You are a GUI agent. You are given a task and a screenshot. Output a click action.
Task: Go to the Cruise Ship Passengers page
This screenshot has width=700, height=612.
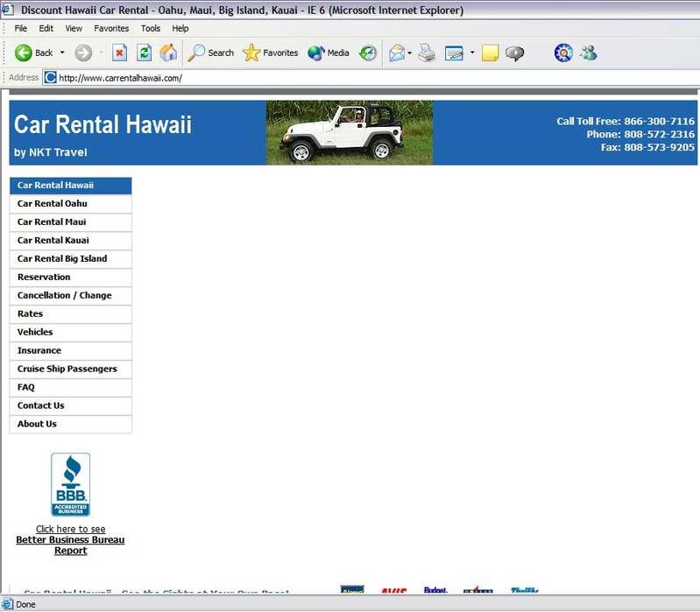67,369
